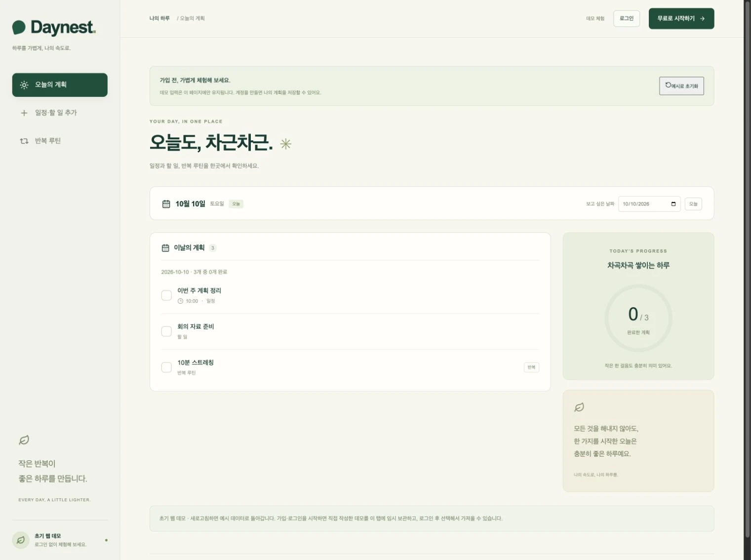Click the 오늘 badge next to 토요일
The image size is (751, 560).
pyautogui.click(x=236, y=204)
